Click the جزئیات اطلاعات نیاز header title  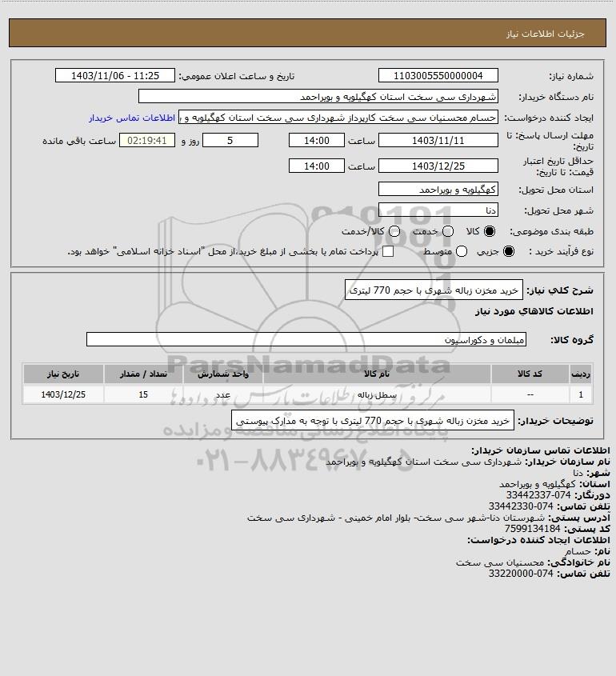point(546,34)
